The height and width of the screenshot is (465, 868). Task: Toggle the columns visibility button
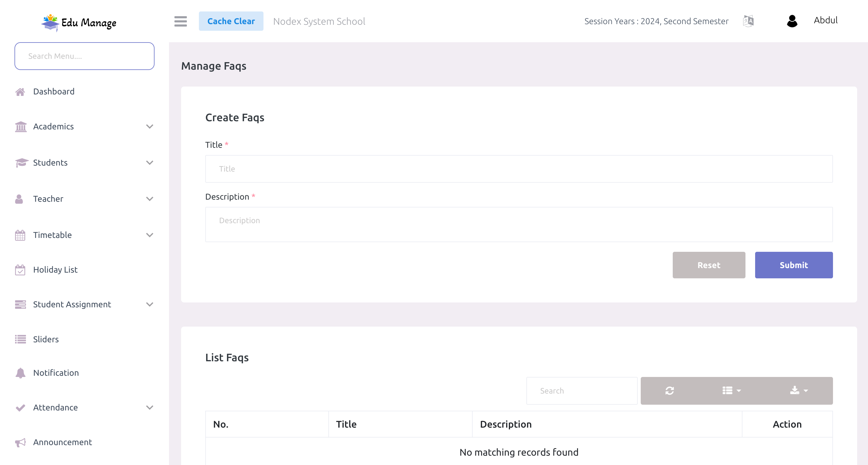(732, 391)
